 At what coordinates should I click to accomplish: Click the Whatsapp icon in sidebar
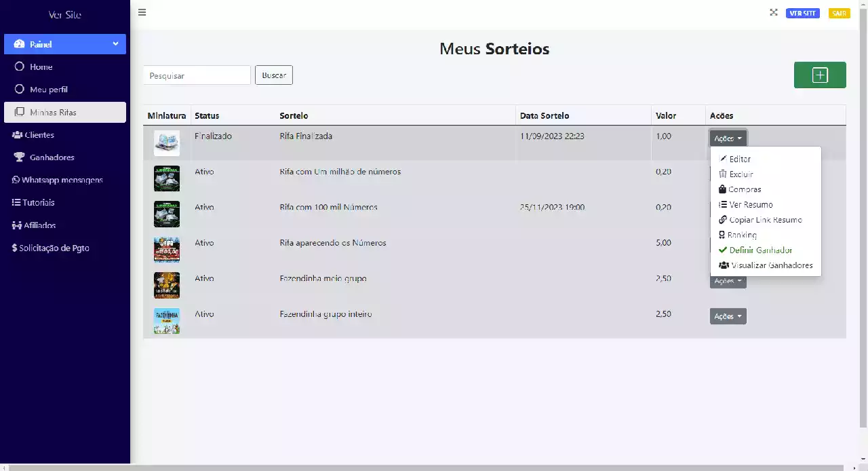16,180
